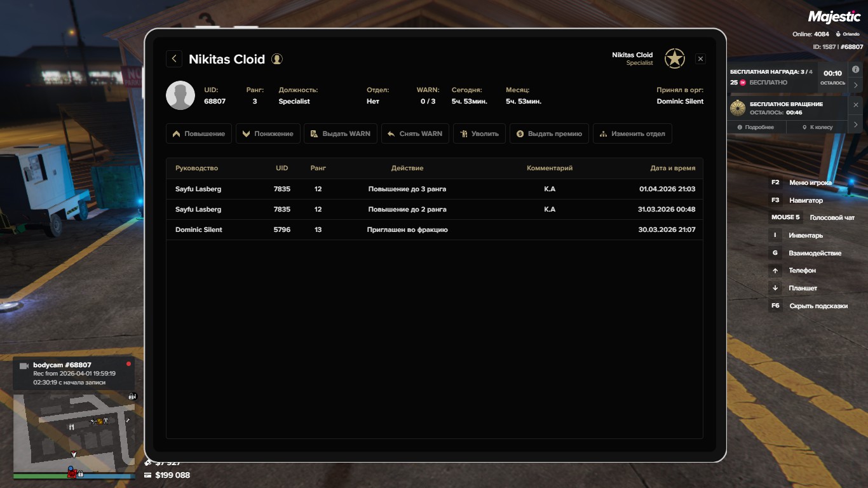Viewport: 868px width, 488px height.
Task: Fire the member using Уволить
Action: click(480, 134)
